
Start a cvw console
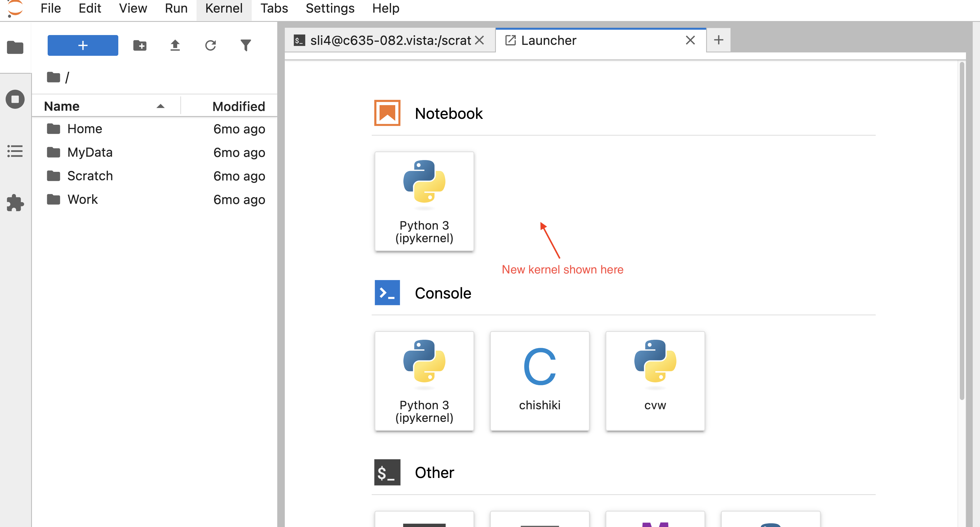(x=655, y=381)
